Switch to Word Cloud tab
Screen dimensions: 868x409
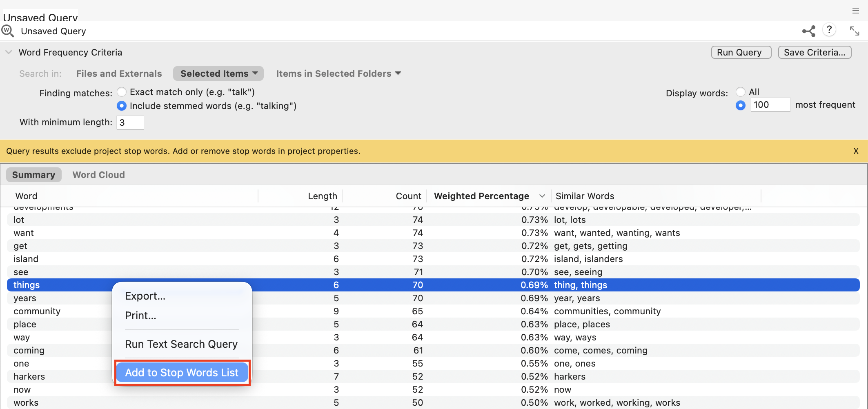[x=99, y=175]
